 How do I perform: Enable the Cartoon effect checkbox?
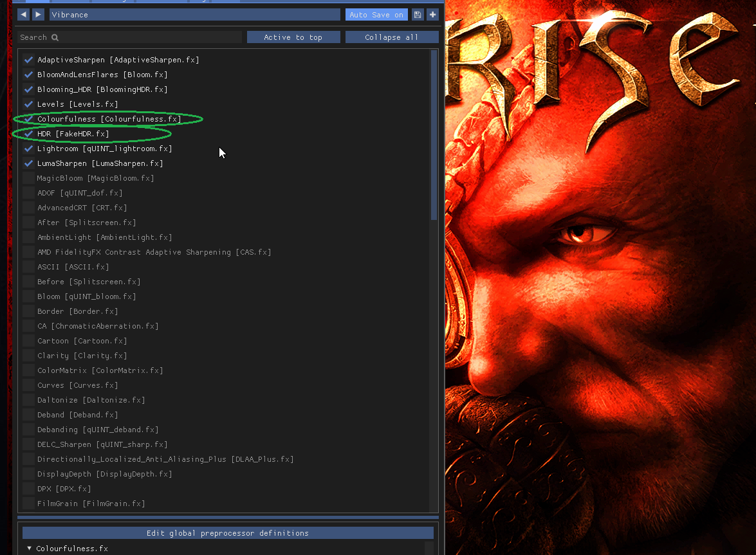point(28,341)
